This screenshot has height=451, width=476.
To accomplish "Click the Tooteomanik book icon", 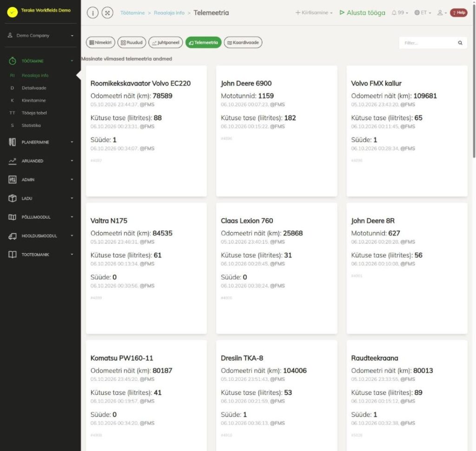I will [13, 255].
